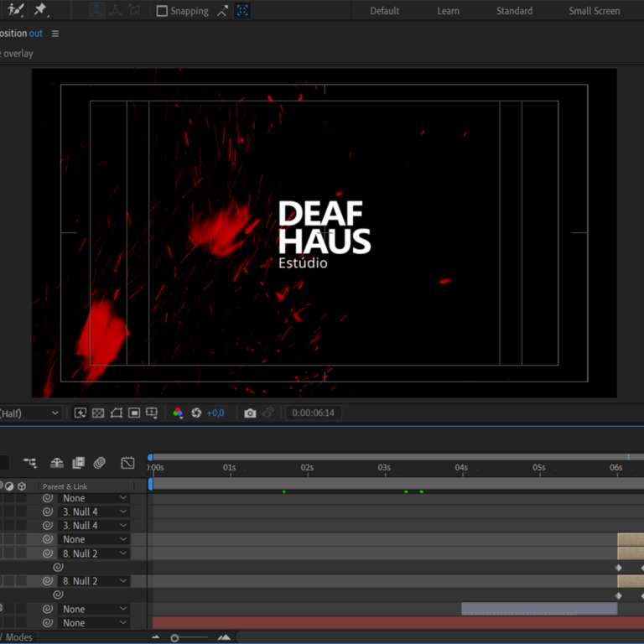Click the Region of Interest icon

click(134, 413)
